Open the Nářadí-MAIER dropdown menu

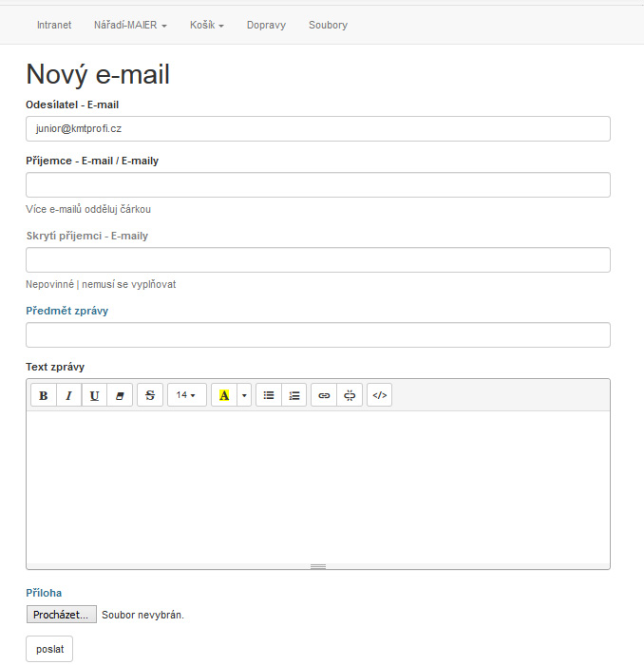point(130,25)
